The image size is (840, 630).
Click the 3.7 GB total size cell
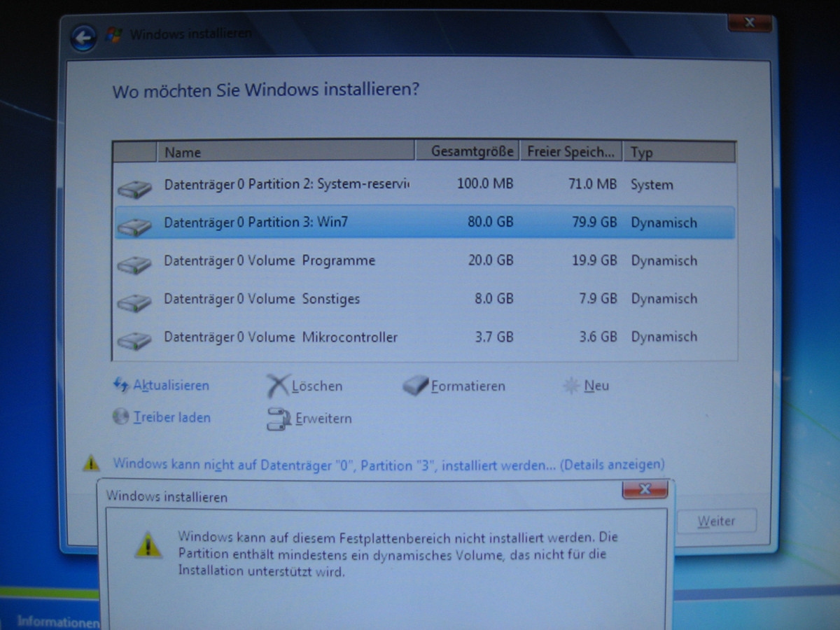pos(494,337)
